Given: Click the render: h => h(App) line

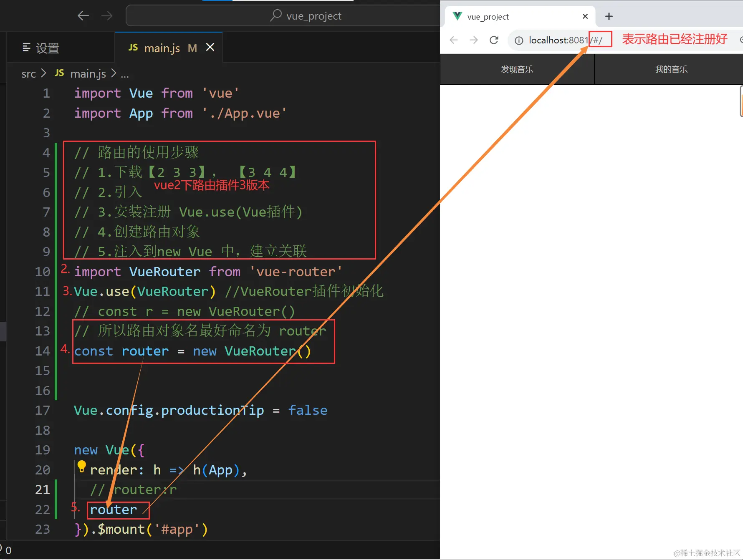Looking at the screenshot, I should [169, 470].
